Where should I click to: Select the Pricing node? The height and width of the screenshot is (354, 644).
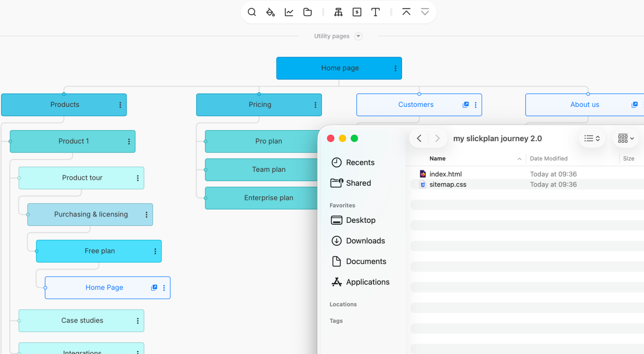(x=259, y=105)
